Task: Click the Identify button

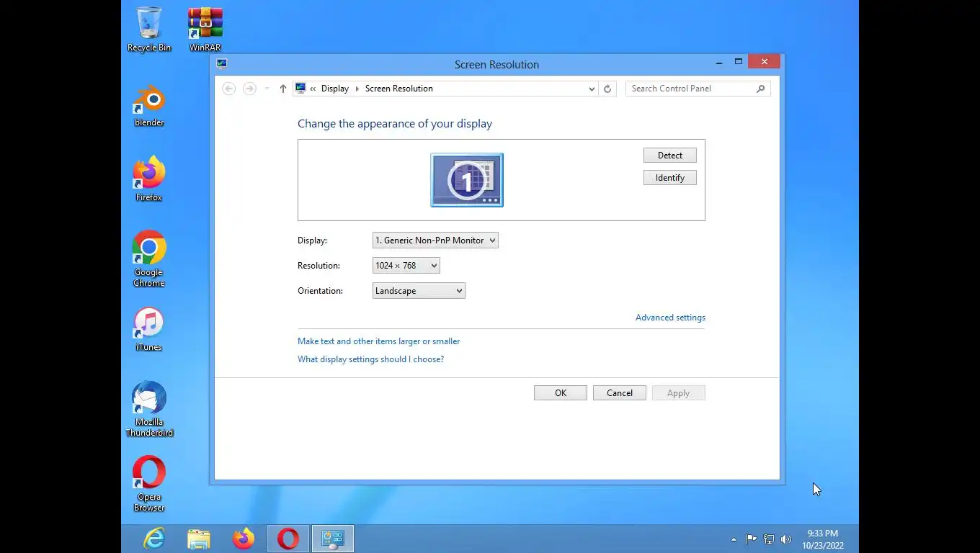Action: [x=670, y=178]
